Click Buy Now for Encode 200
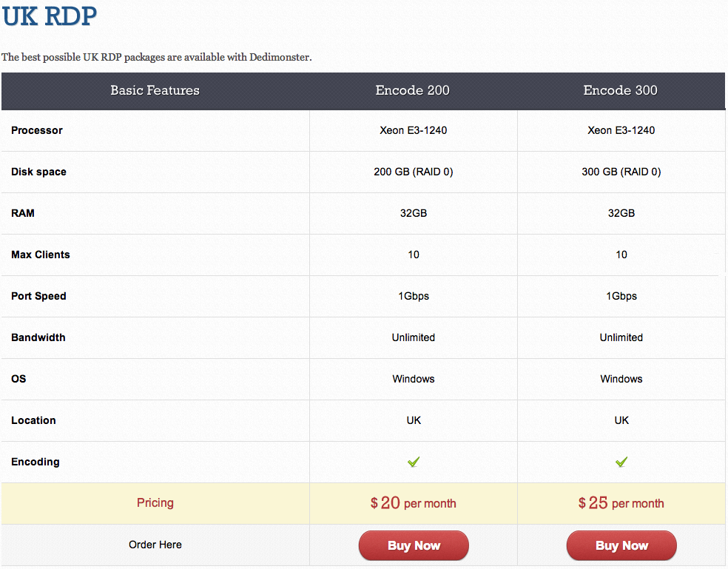This screenshot has width=728, height=569. click(x=414, y=545)
